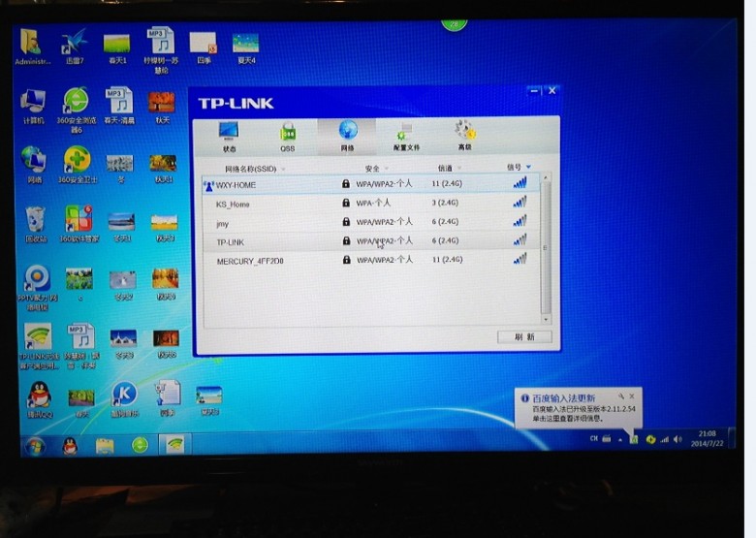Open File Explorer taskbar icon
Screen dimensions: 756x538
[105, 446]
